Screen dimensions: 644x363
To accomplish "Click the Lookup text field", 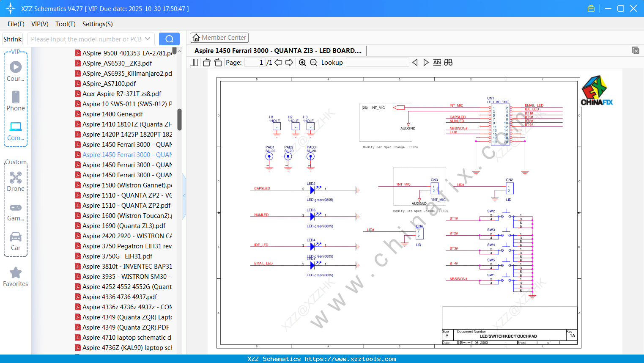I will (x=377, y=63).
